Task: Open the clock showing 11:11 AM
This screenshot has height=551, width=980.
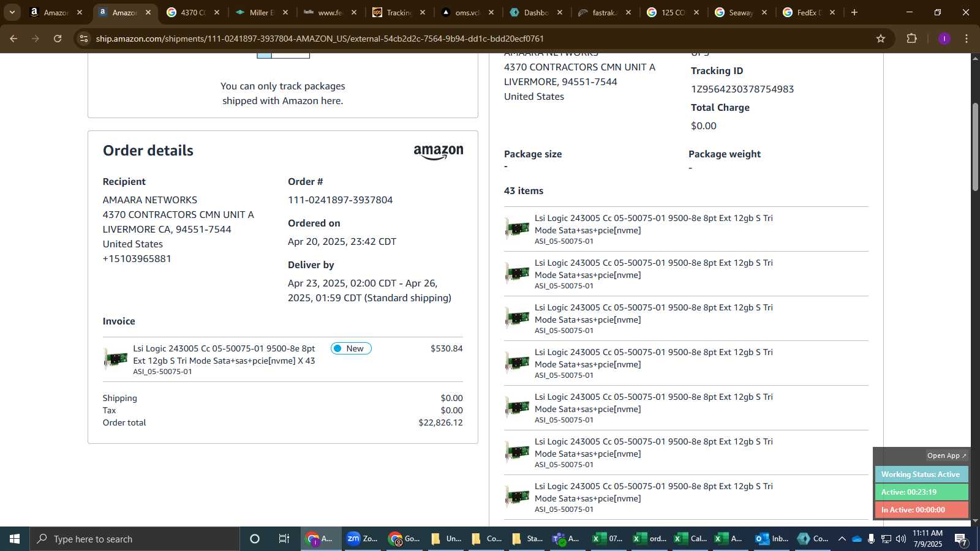Action: point(927,539)
